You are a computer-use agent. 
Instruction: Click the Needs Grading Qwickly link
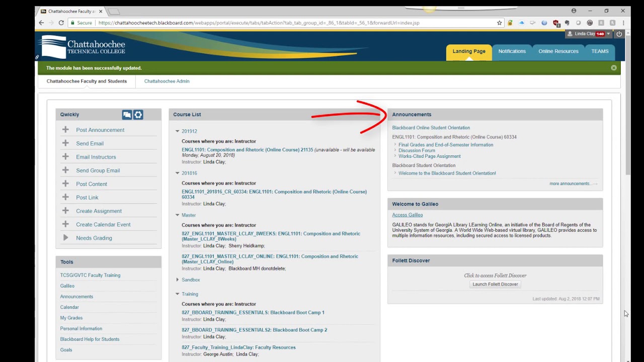click(x=94, y=238)
